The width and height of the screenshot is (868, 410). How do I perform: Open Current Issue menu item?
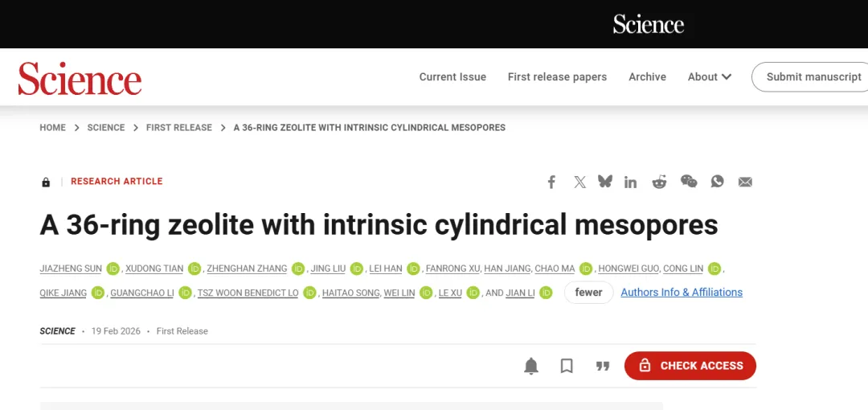coord(452,77)
